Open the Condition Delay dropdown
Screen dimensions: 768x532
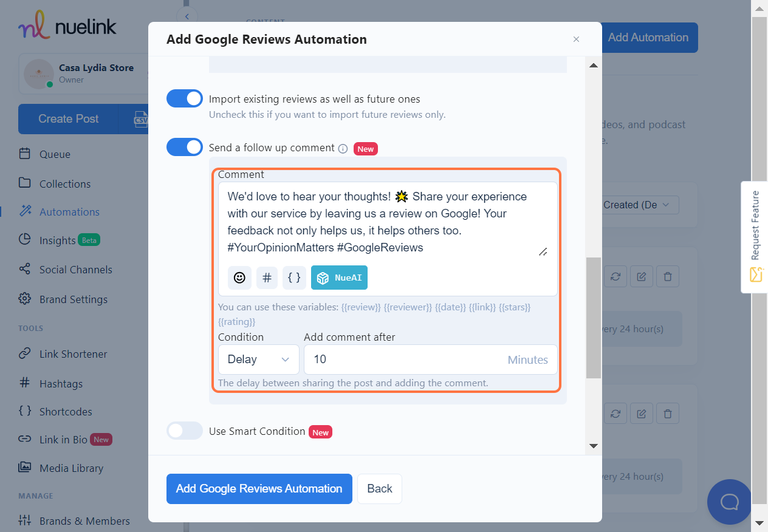pyautogui.click(x=259, y=360)
